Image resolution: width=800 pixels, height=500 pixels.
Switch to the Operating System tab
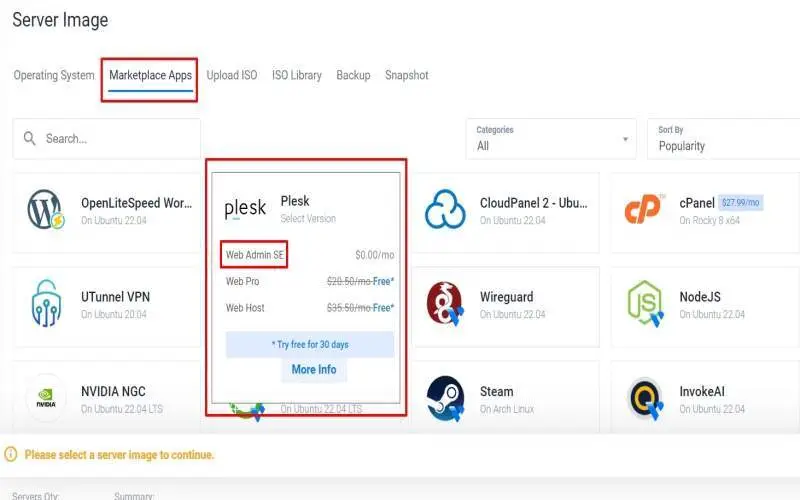pyautogui.click(x=54, y=75)
